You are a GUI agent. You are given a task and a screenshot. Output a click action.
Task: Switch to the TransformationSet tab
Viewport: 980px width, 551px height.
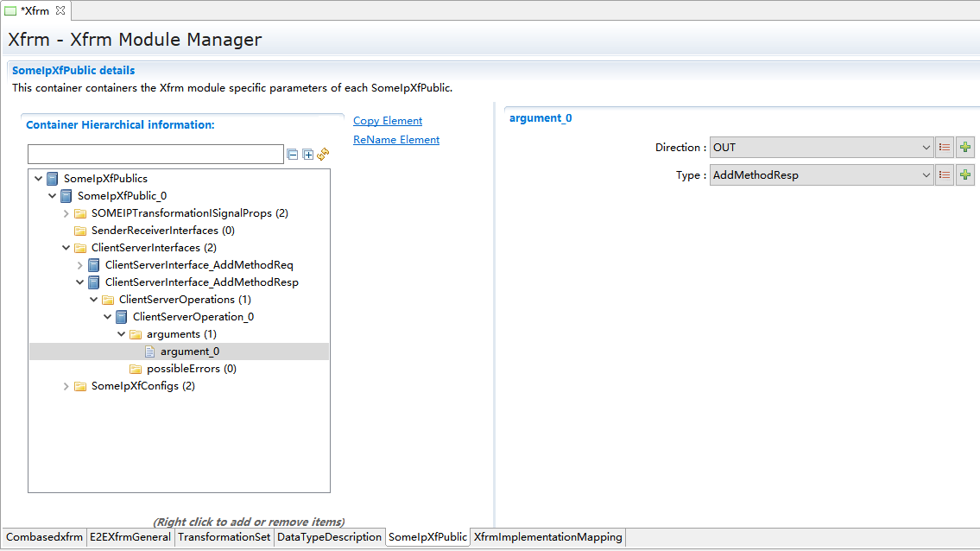coord(224,537)
